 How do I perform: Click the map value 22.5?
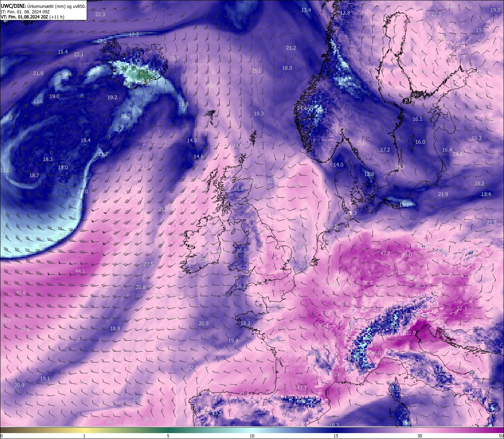148,265
